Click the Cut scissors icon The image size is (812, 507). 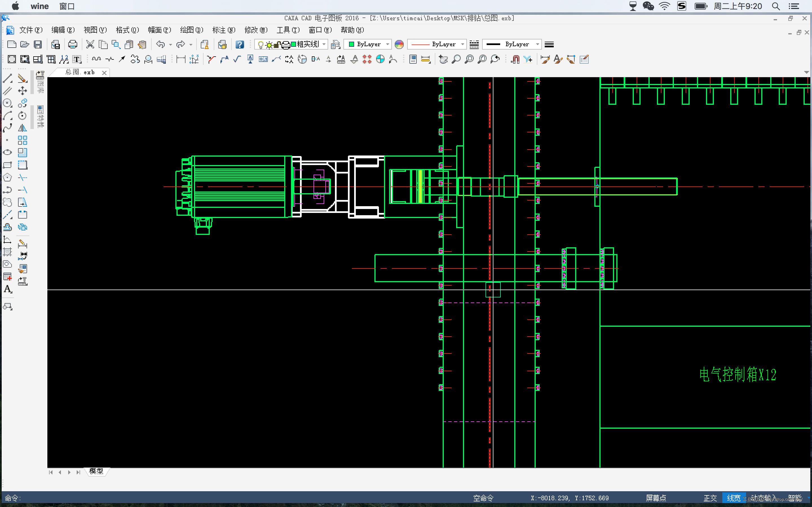click(90, 44)
